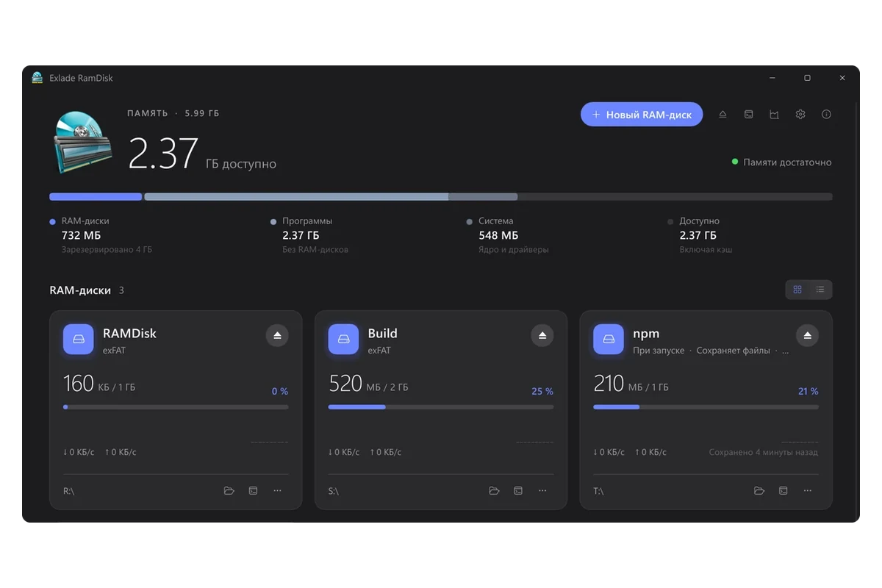This screenshot has width=882, height=588.
Task: Open more options for RAMDisk card
Action: coord(277,490)
